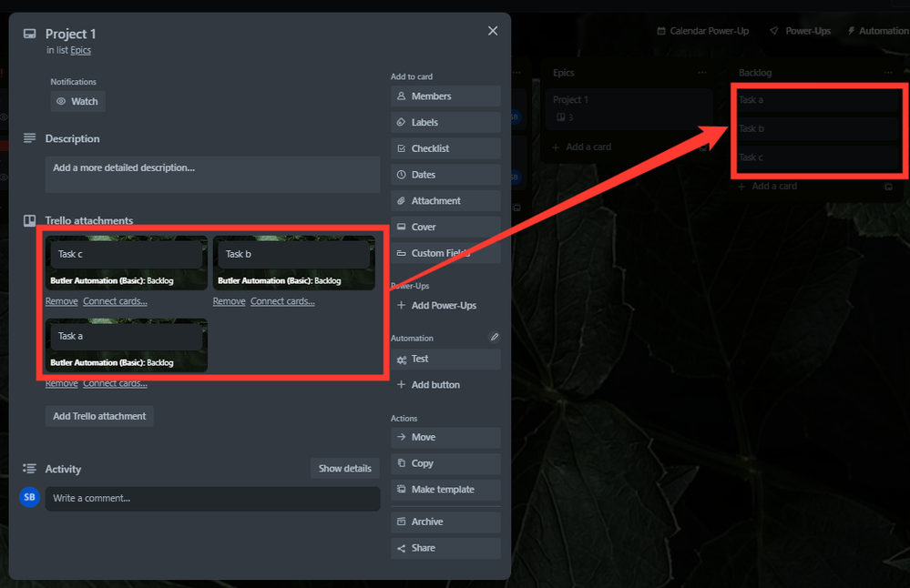
Task: Remove the Task c attachment
Action: coord(62,301)
